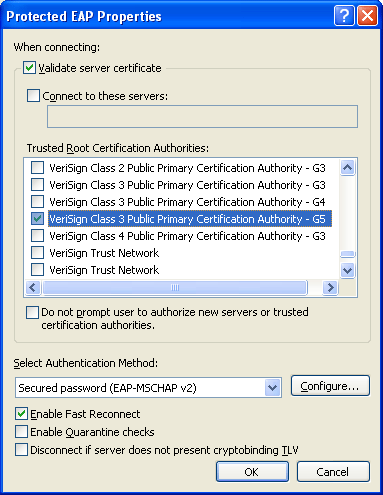Click the server names input field
The image size is (383, 495).
point(202,116)
